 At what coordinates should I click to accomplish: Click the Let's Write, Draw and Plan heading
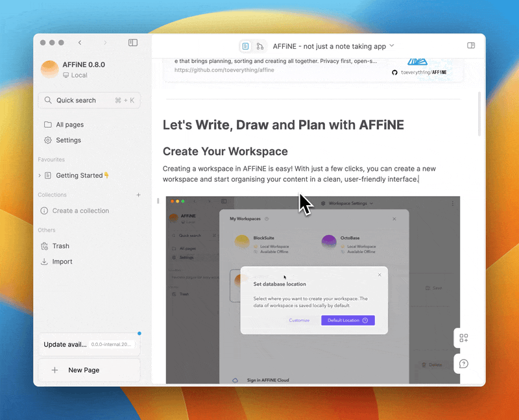click(x=284, y=125)
